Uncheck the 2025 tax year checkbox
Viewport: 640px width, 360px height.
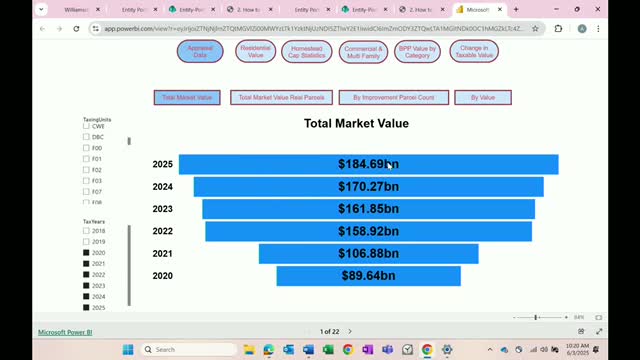click(86, 307)
